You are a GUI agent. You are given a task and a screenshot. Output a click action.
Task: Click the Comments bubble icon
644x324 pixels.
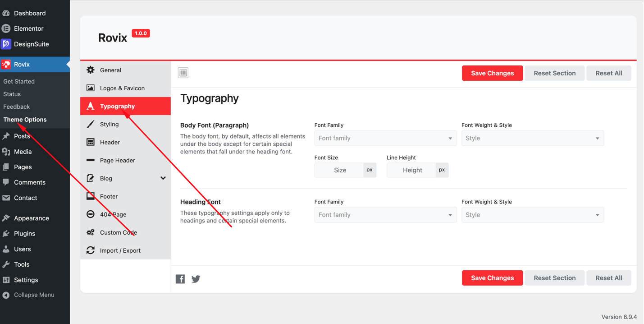(x=6, y=182)
